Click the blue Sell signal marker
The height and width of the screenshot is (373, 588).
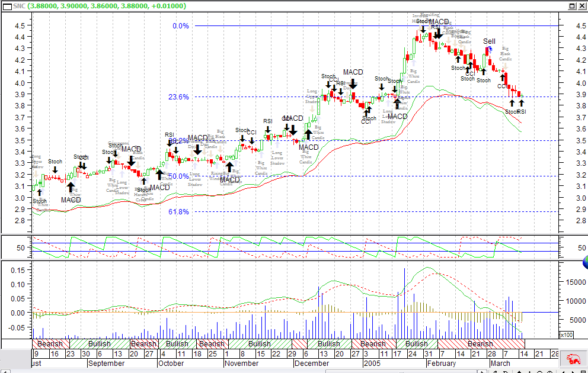click(490, 49)
